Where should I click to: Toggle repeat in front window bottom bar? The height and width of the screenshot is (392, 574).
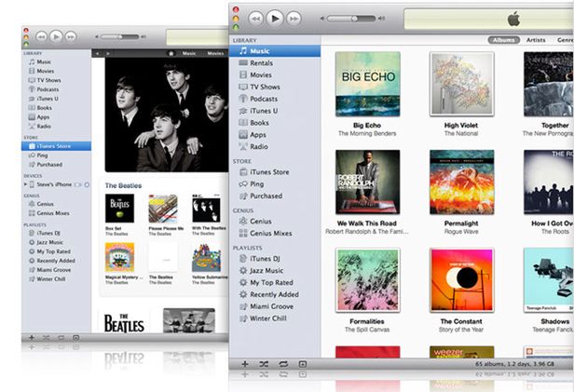283,364
